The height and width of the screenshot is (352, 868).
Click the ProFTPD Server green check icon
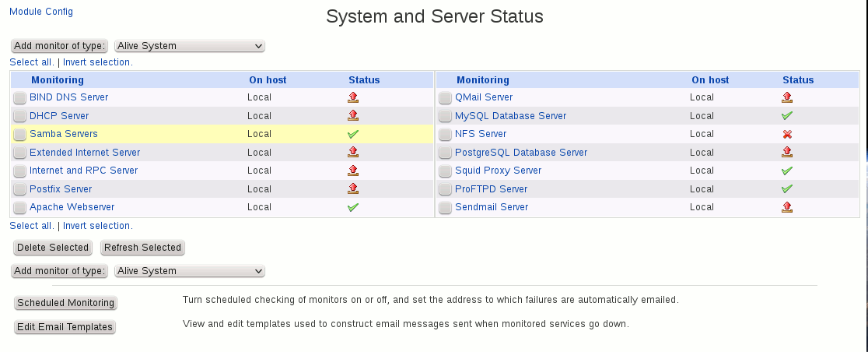pos(787,189)
